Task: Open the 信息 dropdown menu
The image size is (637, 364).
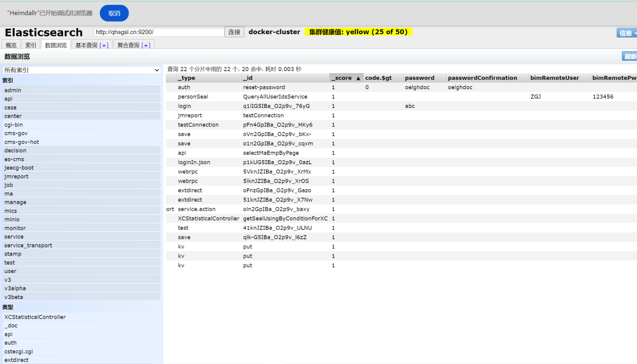Action: [627, 33]
